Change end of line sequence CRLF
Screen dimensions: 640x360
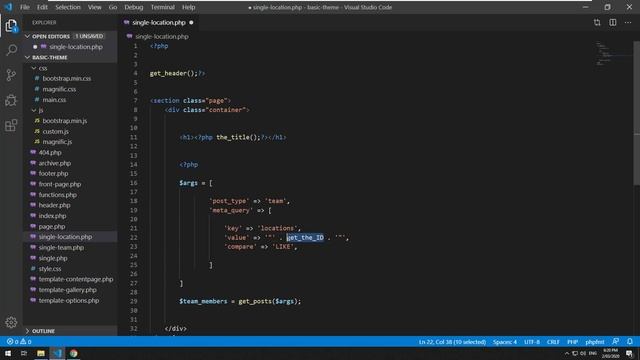[x=553, y=342]
